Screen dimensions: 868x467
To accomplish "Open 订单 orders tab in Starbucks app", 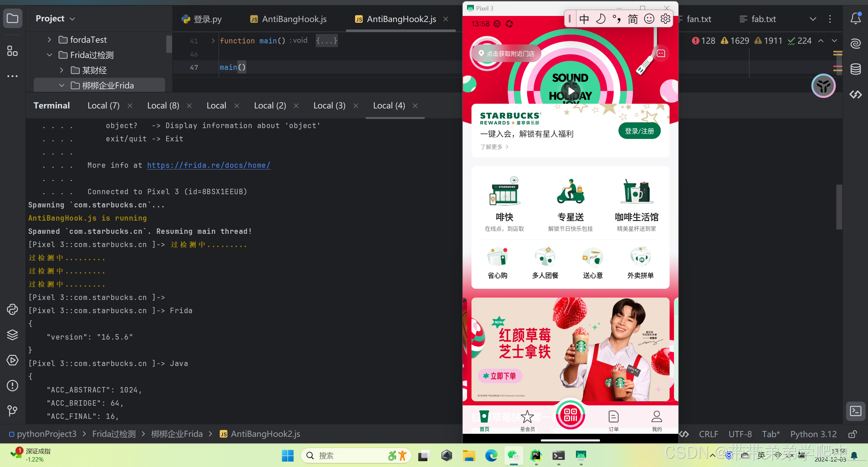I will tap(614, 420).
